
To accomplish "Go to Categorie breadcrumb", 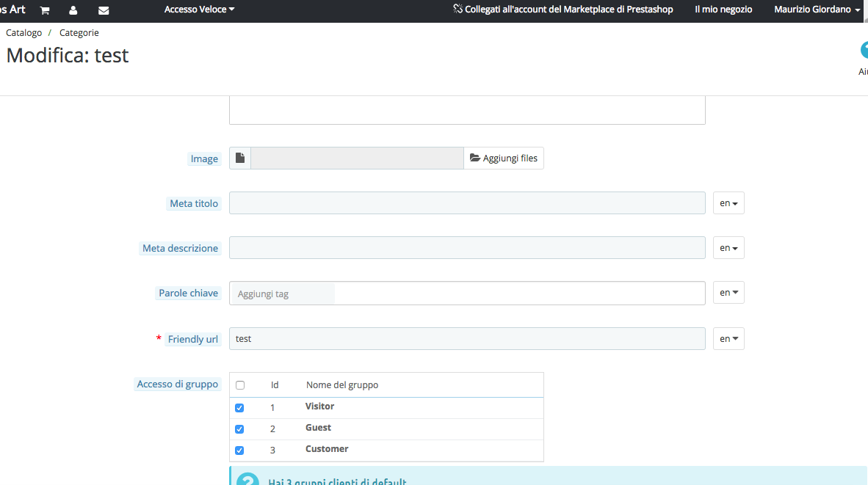I will [79, 32].
